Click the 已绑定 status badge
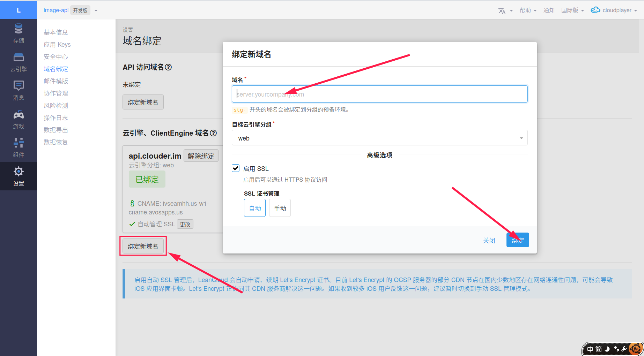This screenshot has width=644, height=356. 147,179
